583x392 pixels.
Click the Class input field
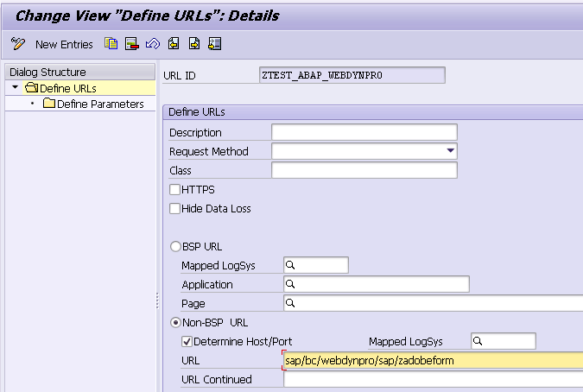[364, 170]
